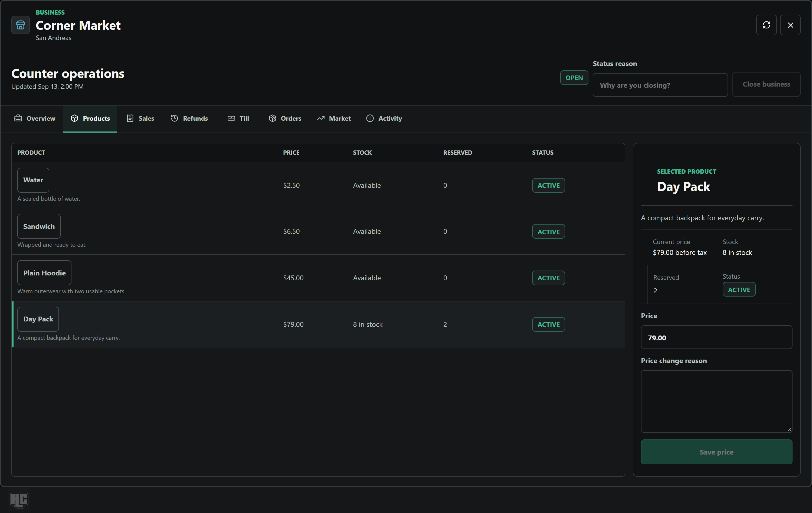Click the ACTIVE badge in selected product panel
The height and width of the screenshot is (513, 812).
pos(739,290)
